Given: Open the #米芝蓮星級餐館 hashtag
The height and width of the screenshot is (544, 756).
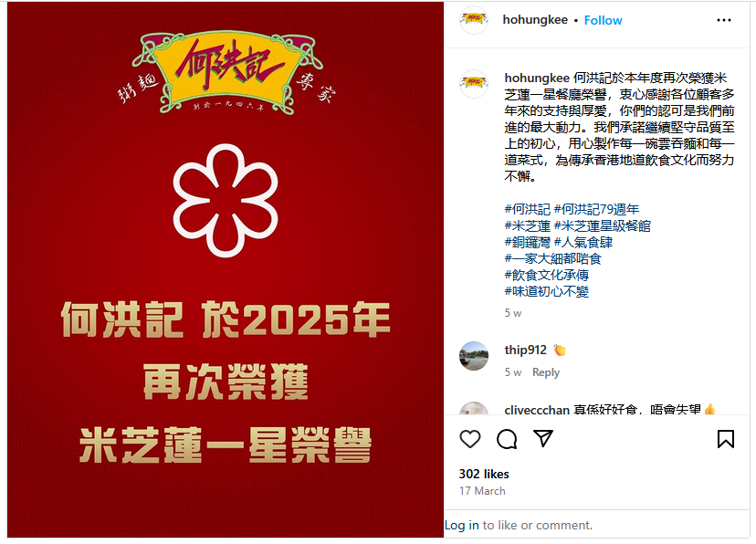Looking at the screenshot, I should pyautogui.click(x=603, y=225).
